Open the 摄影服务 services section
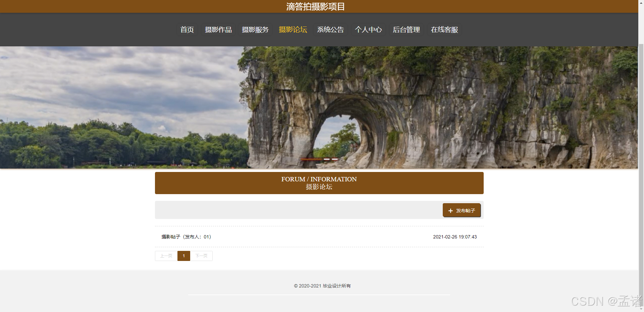 pos(256,30)
